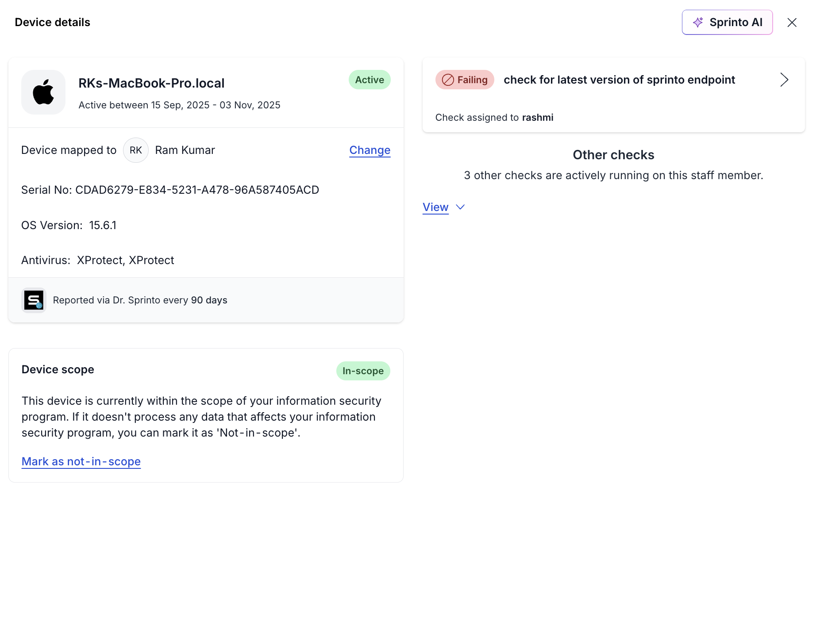Open check for latest version of sprinto endpoint
The width and height of the screenshot is (824, 644).
619,80
